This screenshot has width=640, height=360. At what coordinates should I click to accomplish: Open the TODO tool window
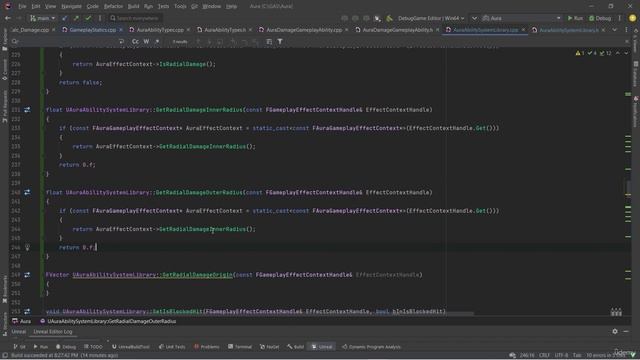[93, 347]
